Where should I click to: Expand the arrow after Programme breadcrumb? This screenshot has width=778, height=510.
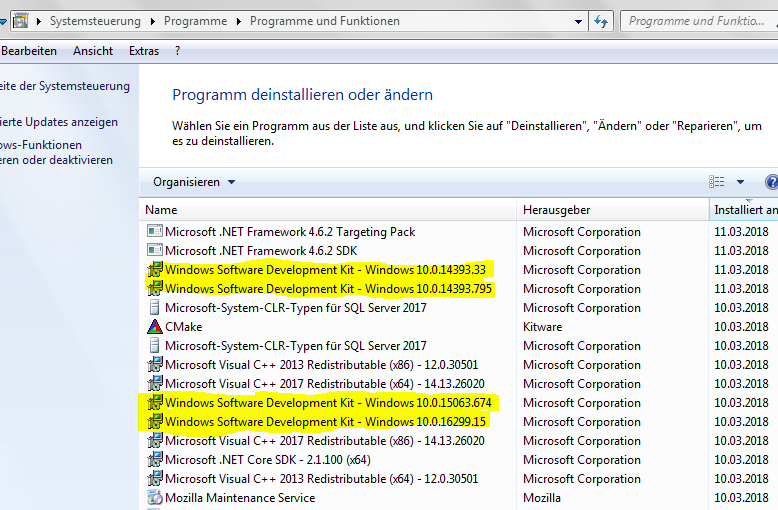239,21
